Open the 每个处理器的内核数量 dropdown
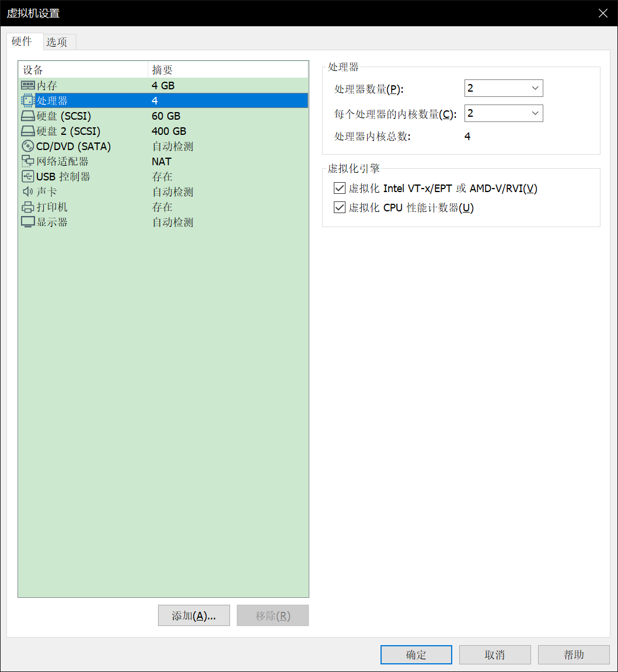Screen dimensions: 618x672 pyautogui.click(x=504, y=113)
